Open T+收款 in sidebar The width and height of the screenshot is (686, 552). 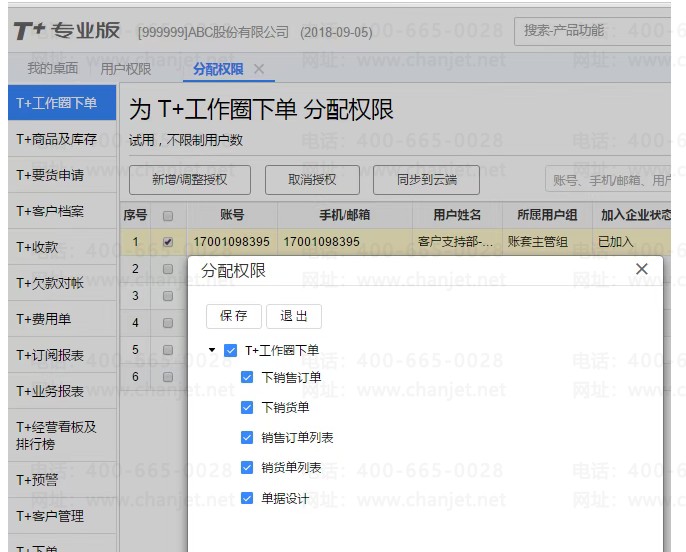tap(62, 247)
